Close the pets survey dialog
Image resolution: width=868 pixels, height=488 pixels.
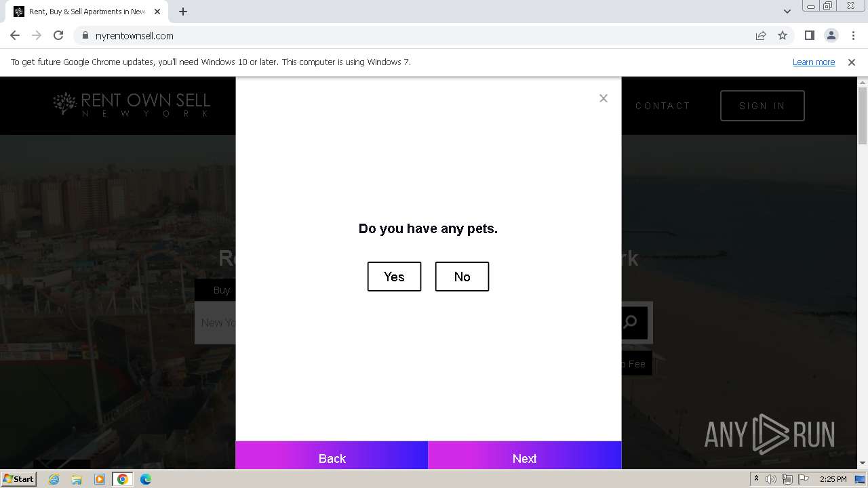(x=603, y=98)
